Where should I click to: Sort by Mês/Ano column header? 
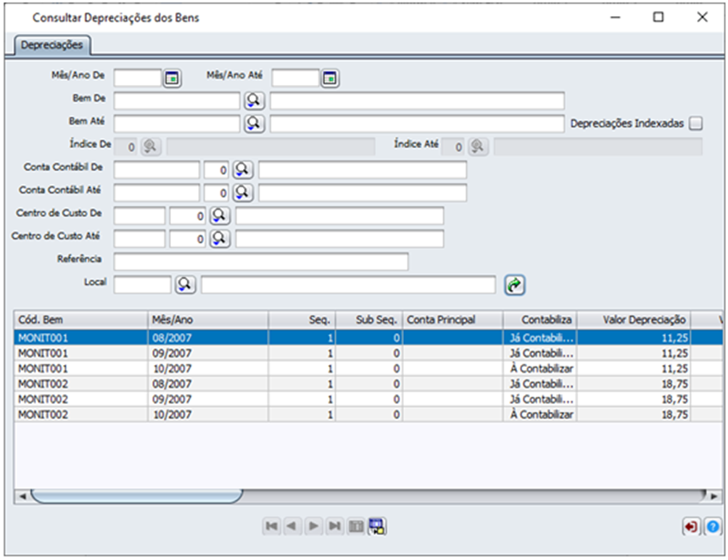pos(208,319)
